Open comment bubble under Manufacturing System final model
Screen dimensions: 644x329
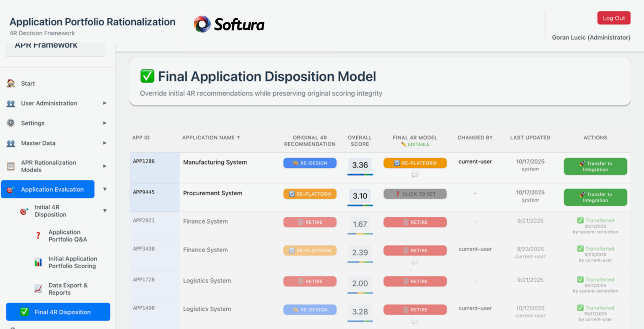[415, 174]
